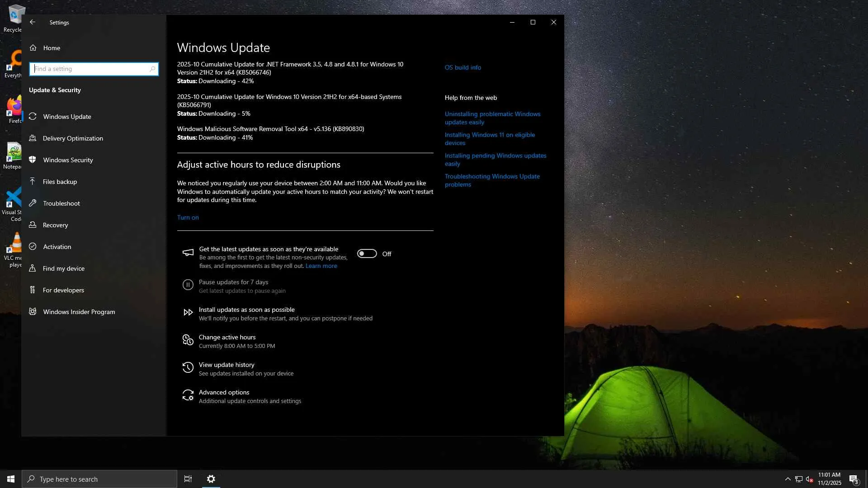Open Activation settings page
This screenshot has height=488, width=868.
(57, 247)
